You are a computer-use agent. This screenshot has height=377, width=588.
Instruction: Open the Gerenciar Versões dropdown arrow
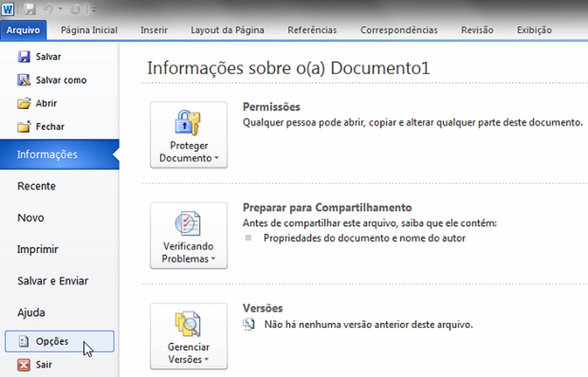206,360
